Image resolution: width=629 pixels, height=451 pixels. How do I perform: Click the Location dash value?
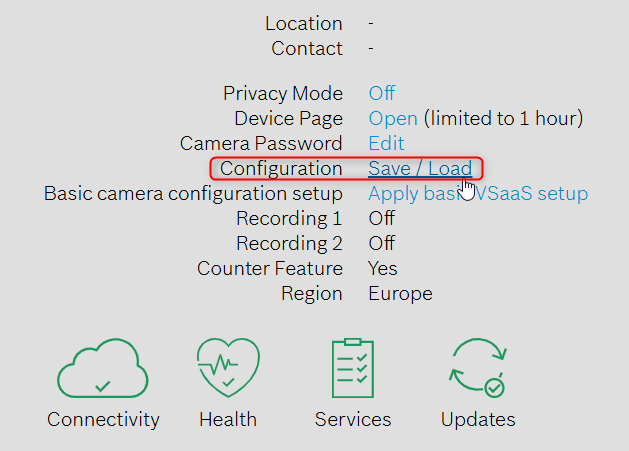click(x=371, y=23)
